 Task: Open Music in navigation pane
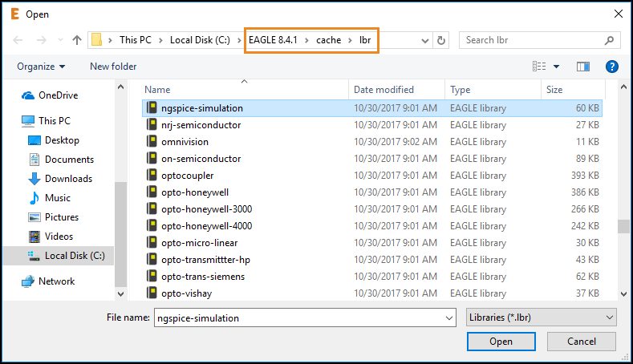(49, 198)
